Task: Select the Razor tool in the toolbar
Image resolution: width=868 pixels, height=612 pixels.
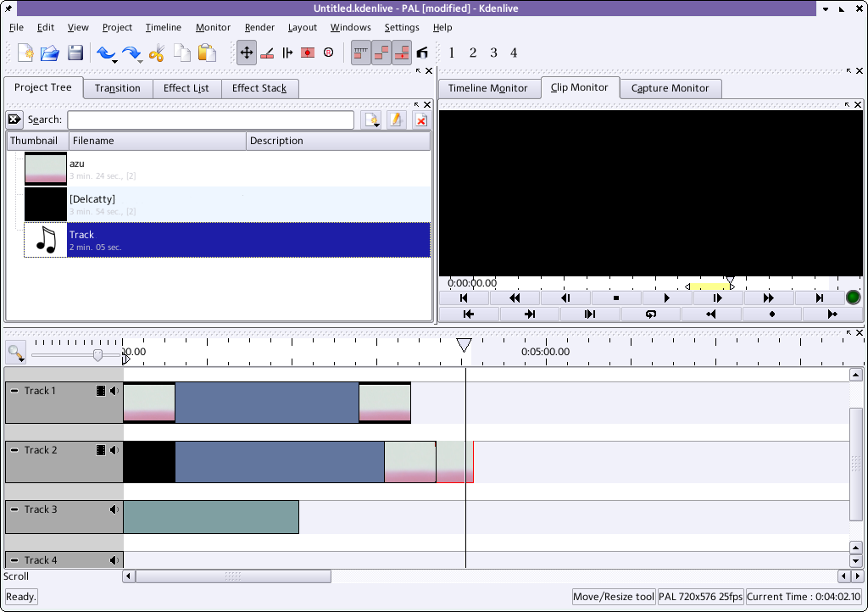Action: [267, 53]
